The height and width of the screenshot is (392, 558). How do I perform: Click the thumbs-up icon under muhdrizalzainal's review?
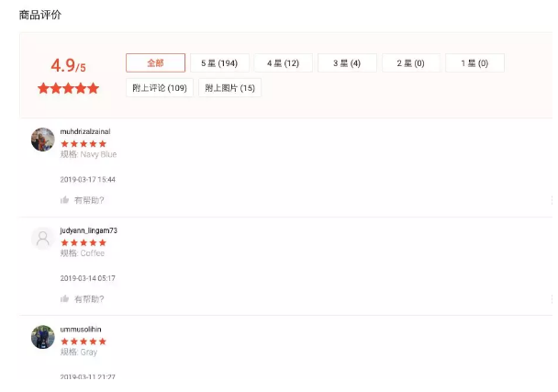[65, 200]
